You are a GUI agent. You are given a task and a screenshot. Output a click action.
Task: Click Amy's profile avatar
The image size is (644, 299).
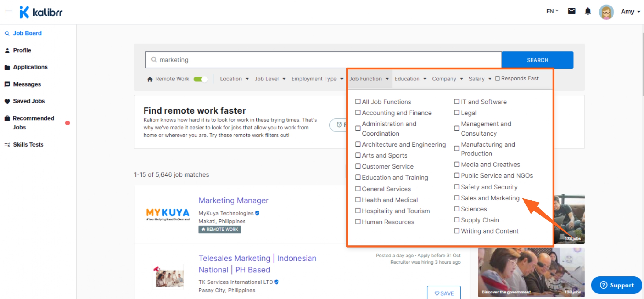pos(606,12)
